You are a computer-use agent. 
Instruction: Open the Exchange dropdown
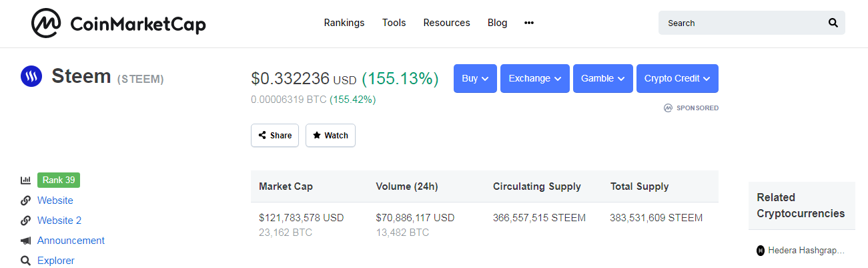534,78
